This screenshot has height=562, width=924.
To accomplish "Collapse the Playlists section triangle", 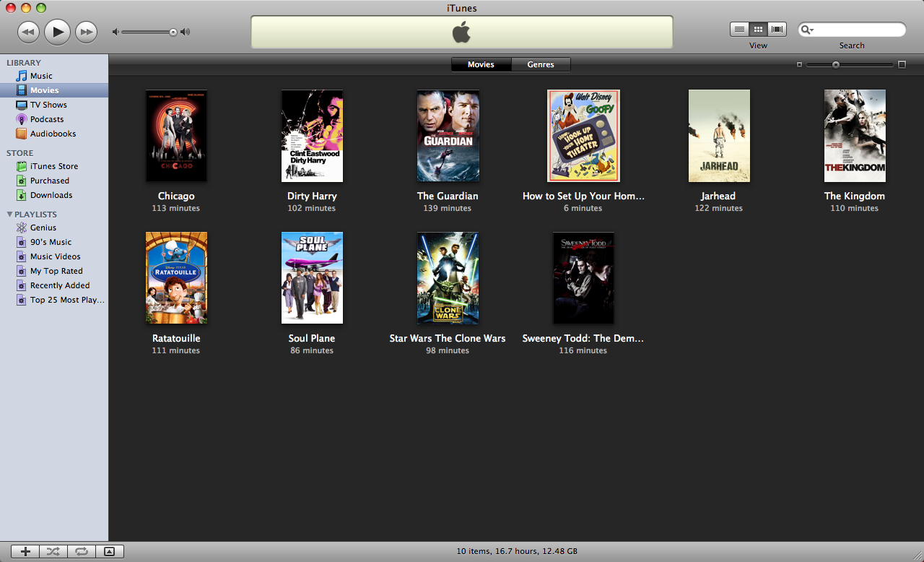I will [9, 215].
